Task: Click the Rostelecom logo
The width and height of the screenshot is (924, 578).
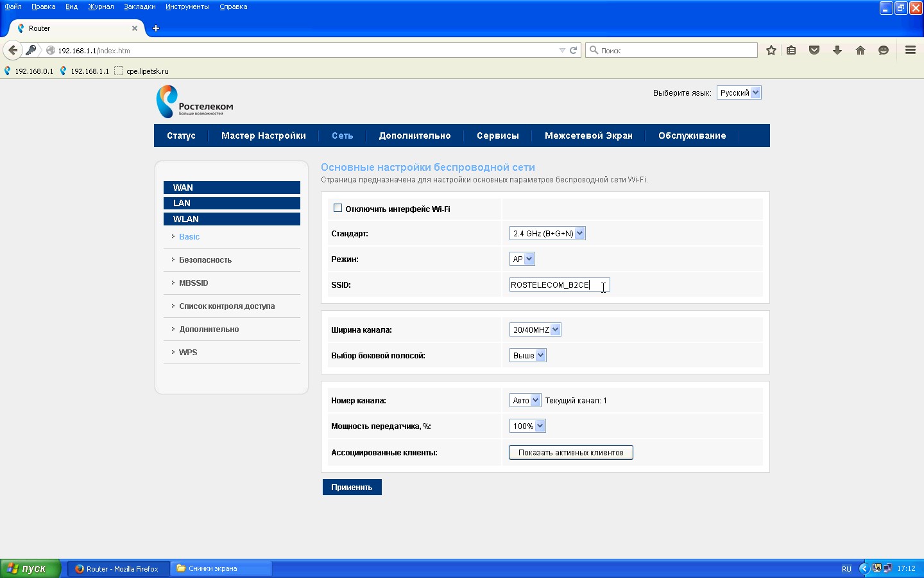Action: pos(194,101)
